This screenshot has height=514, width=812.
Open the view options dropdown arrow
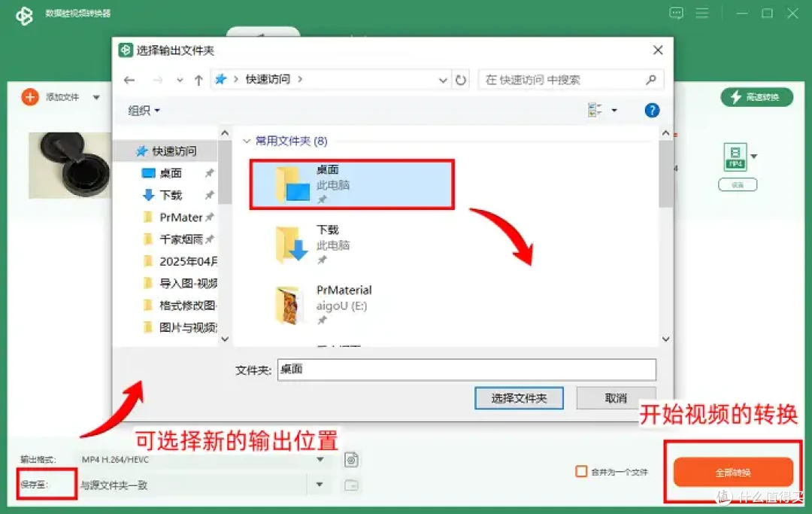coord(614,110)
